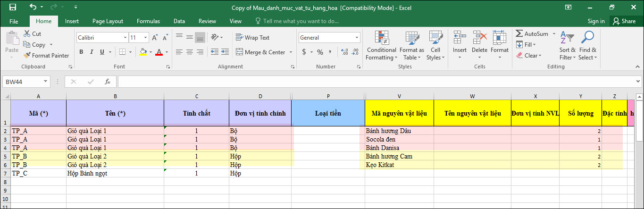Click the Sort & Filter icon
Viewport: 644px width, 209px height.
(568, 38)
